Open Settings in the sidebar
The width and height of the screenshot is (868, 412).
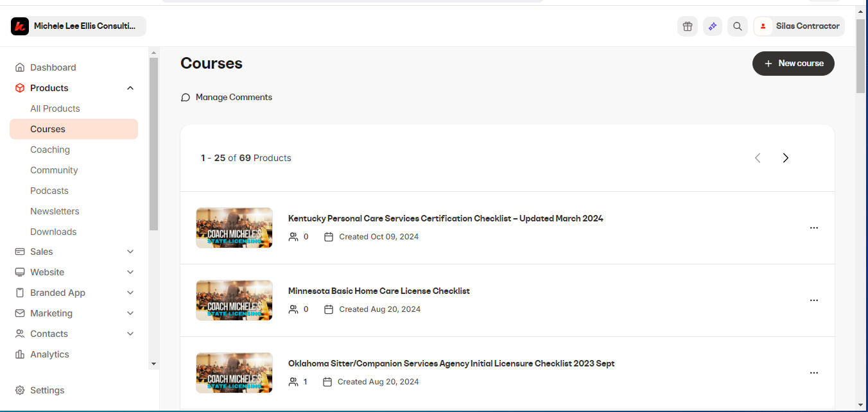pyautogui.click(x=47, y=390)
